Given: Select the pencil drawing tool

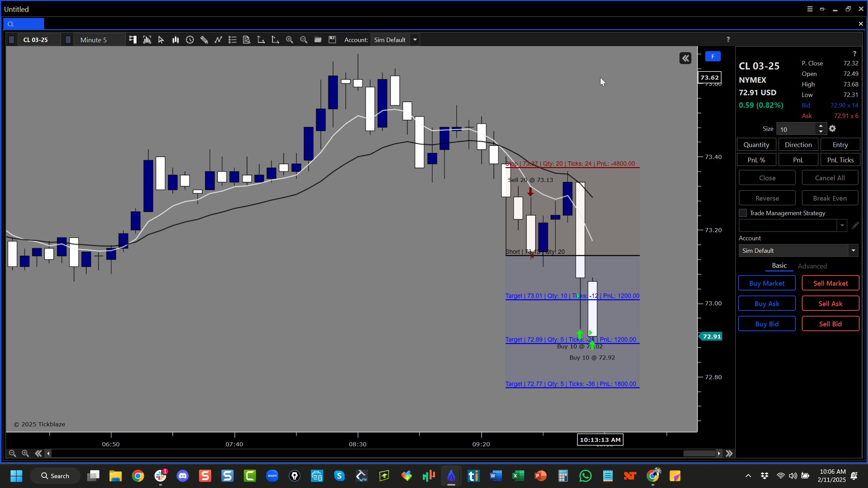Looking at the screenshot, I should pos(204,40).
